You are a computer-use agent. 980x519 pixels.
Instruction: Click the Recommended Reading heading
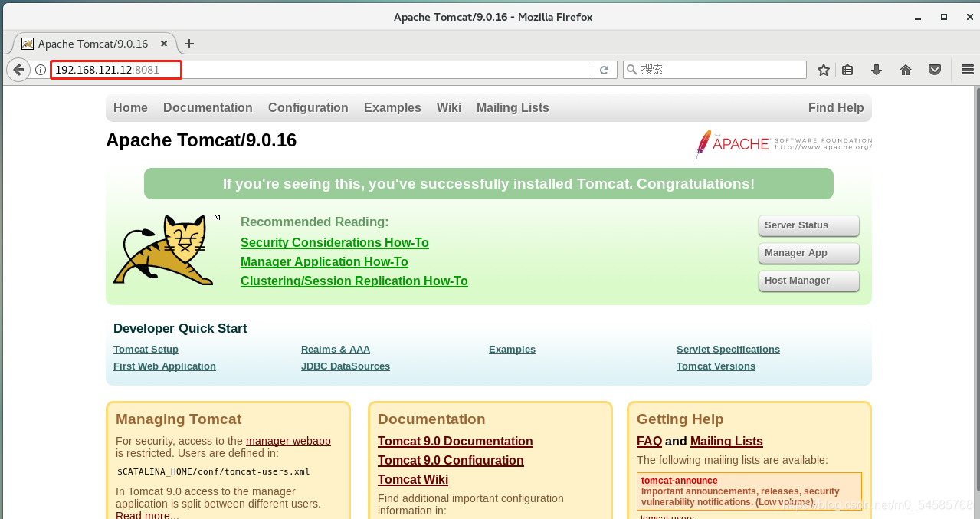[x=315, y=222]
